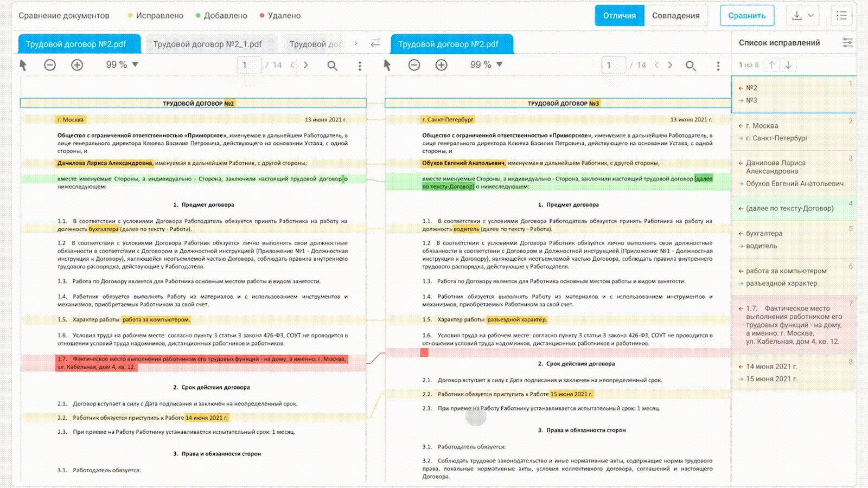The height and width of the screenshot is (488, 868).
Task: Go to previous page in right document
Action: pyautogui.click(x=656, y=65)
